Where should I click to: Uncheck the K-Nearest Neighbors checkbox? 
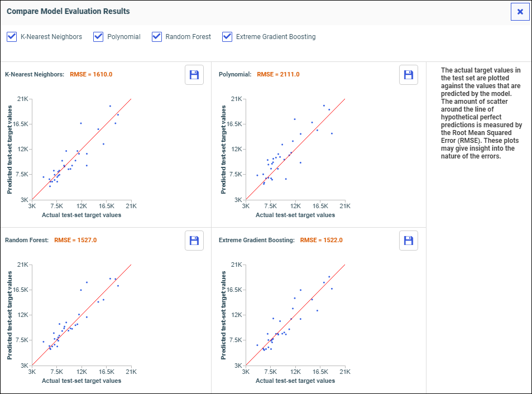(12, 37)
